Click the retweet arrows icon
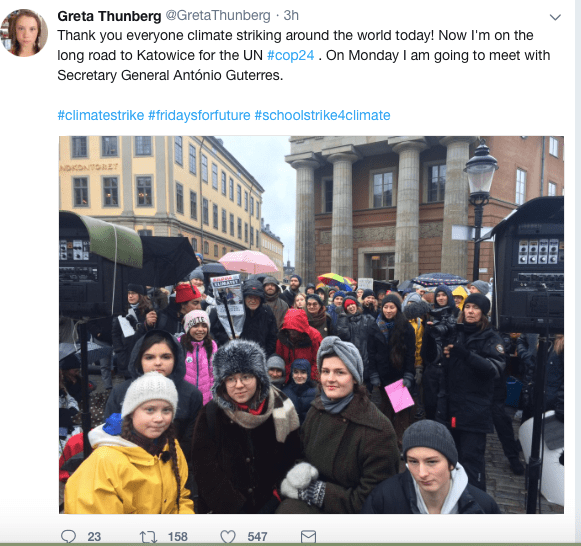 (x=148, y=536)
